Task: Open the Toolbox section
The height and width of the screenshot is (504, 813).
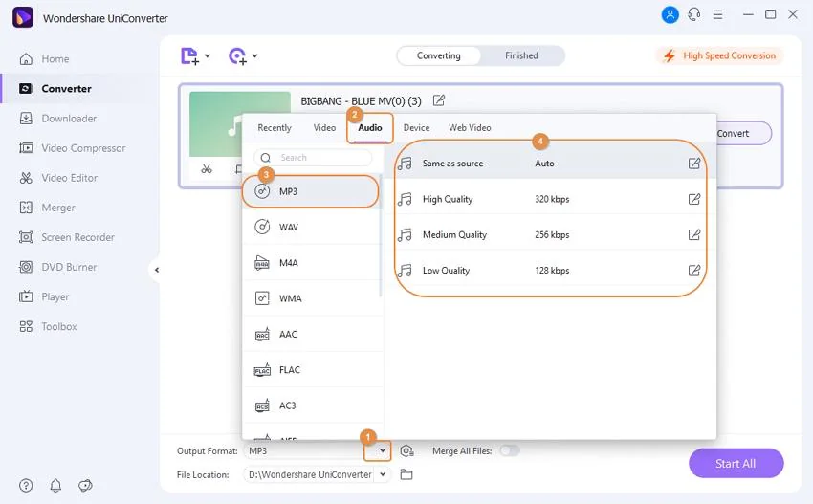Action: pyautogui.click(x=48, y=327)
